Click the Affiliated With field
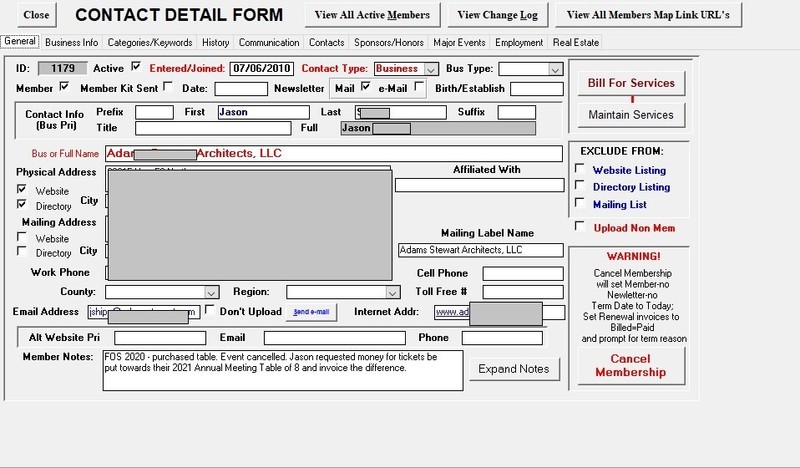Screen dimensions: 800x468 pyautogui.click(x=480, y=185)
